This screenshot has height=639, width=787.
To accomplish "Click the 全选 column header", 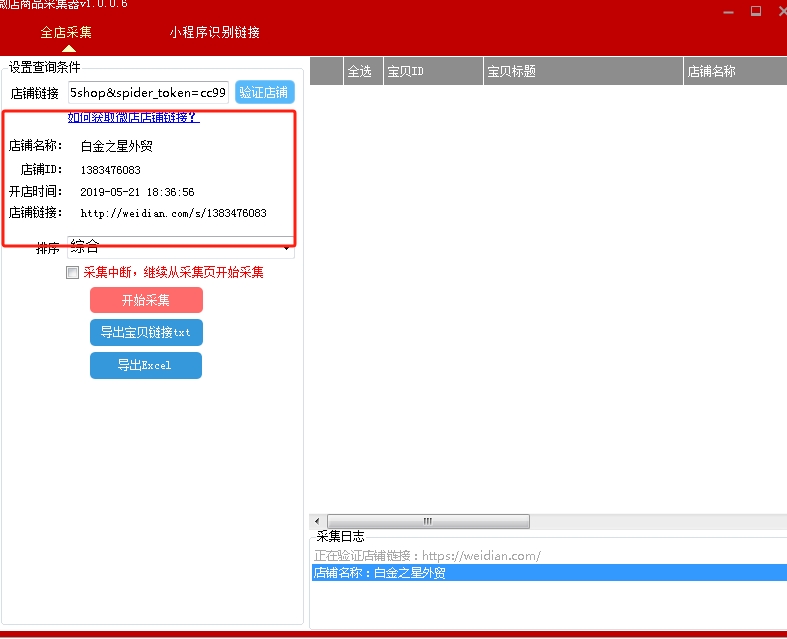I will (x=359, y=71).
